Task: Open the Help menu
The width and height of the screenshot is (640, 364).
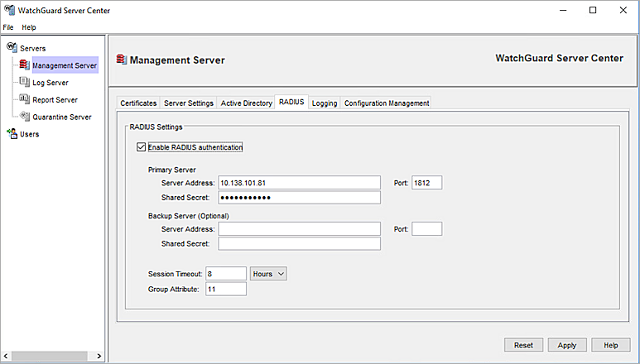Action: (x=29, y=27)
